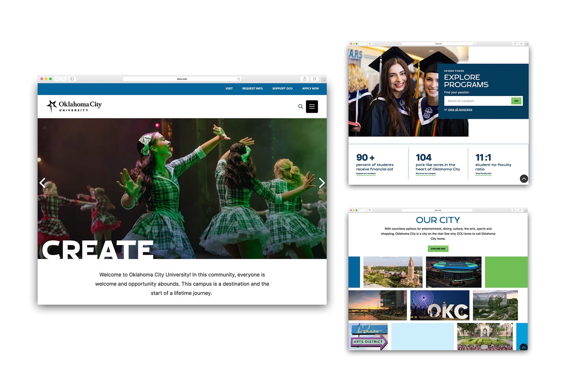Open the campus aerial tower photo
The width and height of the screenshot is (570, 392).
pos(393,272)
